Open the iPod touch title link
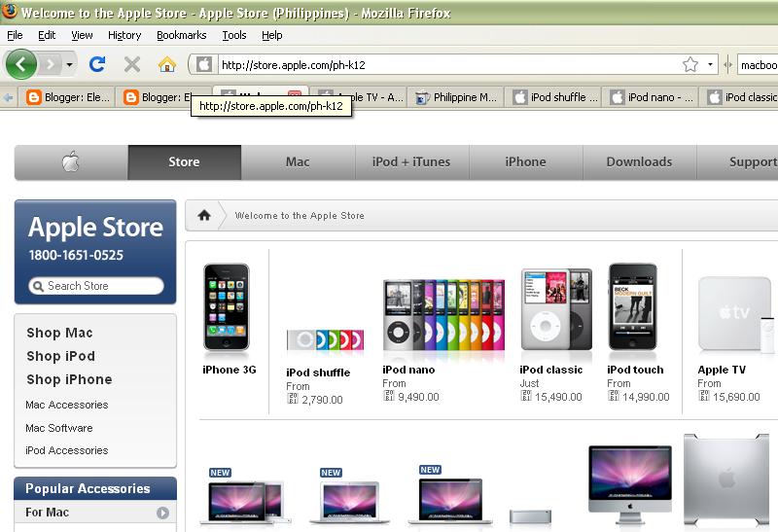This screenshot has height=532, width=778. 635,370
